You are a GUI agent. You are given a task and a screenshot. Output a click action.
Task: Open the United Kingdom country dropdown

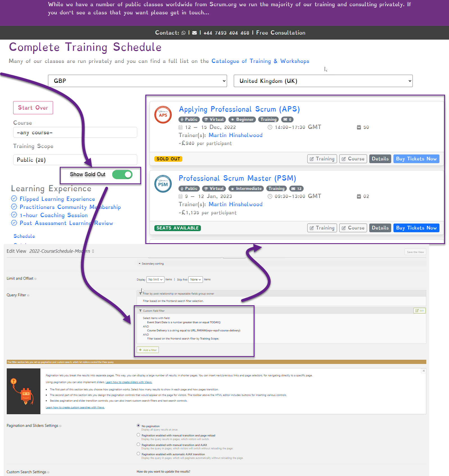(323, 81)
